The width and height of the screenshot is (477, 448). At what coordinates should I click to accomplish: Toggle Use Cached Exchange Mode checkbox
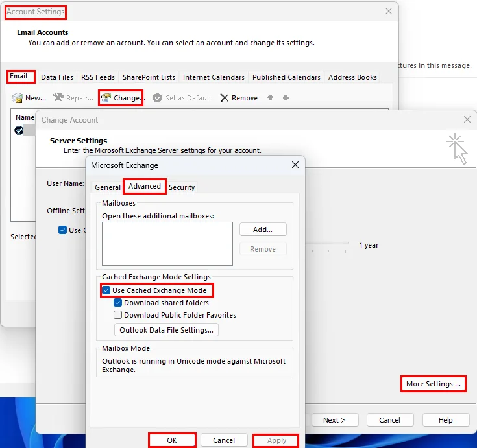coord(106,290)
